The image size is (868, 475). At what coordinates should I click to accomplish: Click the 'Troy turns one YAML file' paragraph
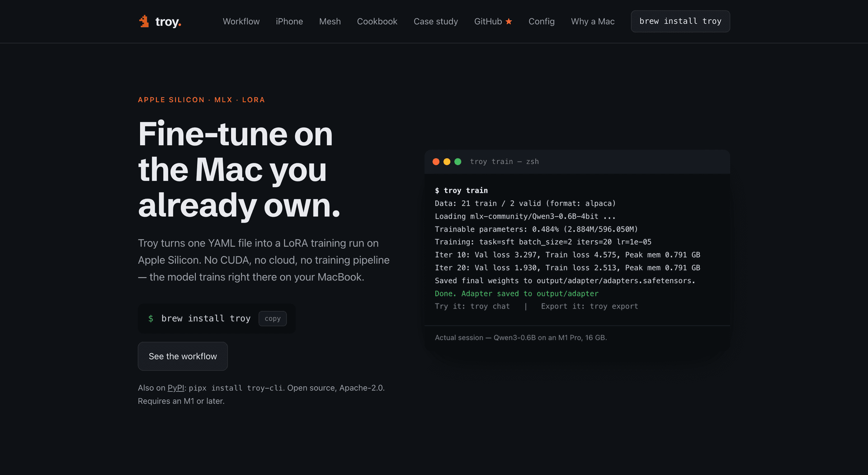pos(264,260)
